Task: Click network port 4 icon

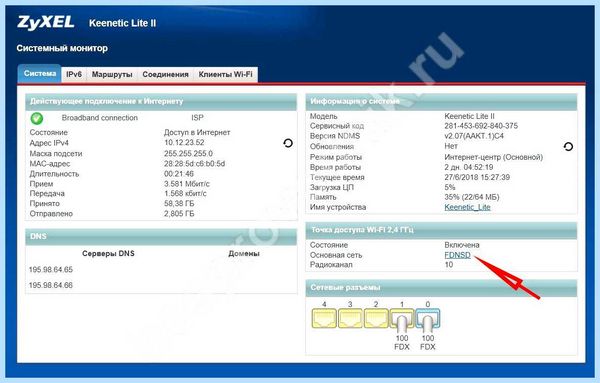Action: (x=324, y=319)
